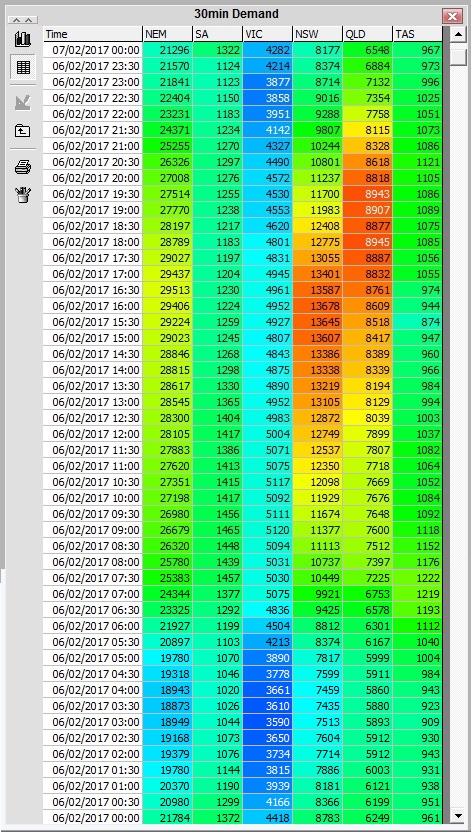This screenshot has width=471, height=833.
Task: Click the scrollbar up arrow
Action: pos(458,35)
